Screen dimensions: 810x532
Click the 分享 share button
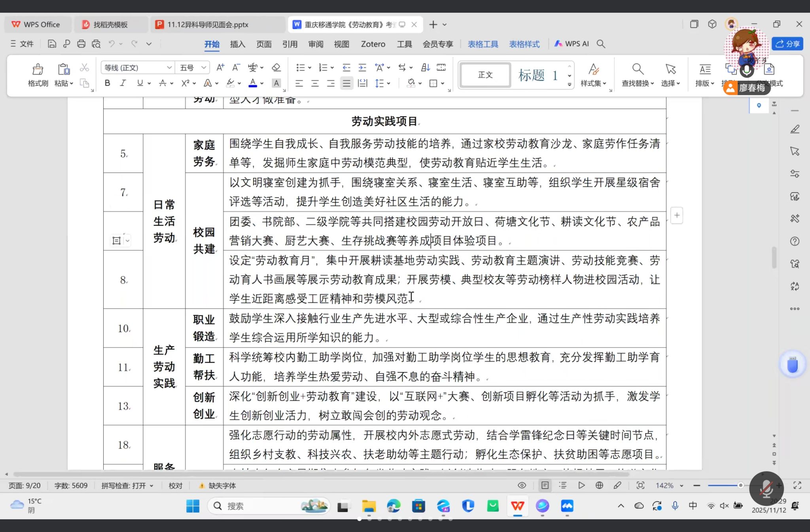coord(787,44)
